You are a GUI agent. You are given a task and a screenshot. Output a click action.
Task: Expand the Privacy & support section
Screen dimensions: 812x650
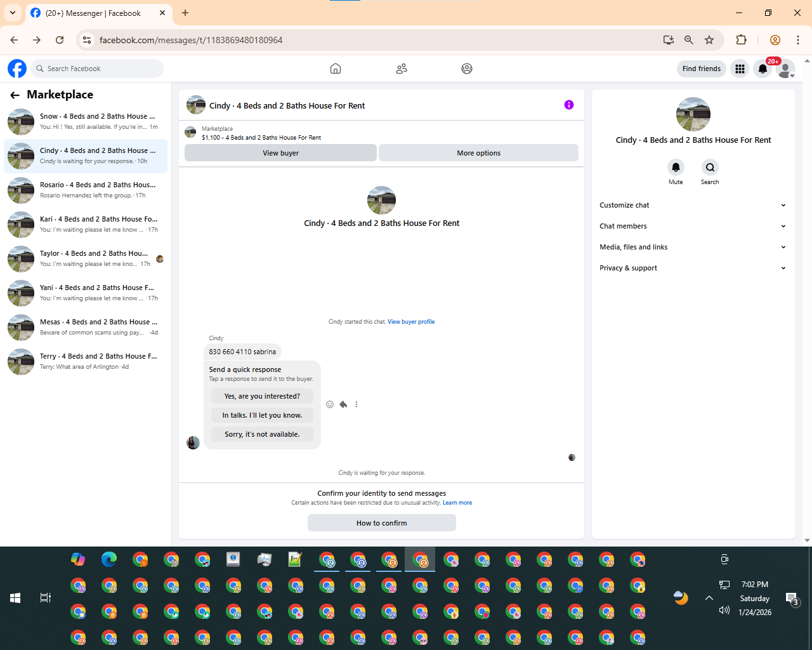pos(693,268)
